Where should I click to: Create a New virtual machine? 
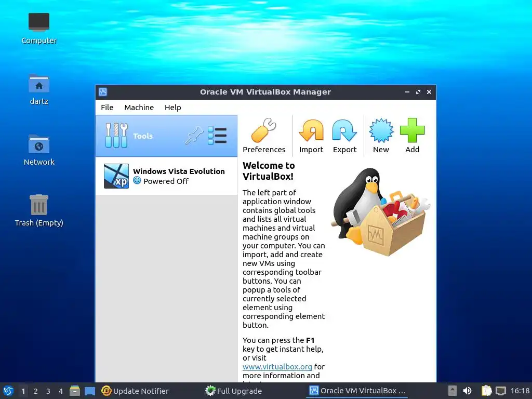pyautogui.click(x=381, y=136)
